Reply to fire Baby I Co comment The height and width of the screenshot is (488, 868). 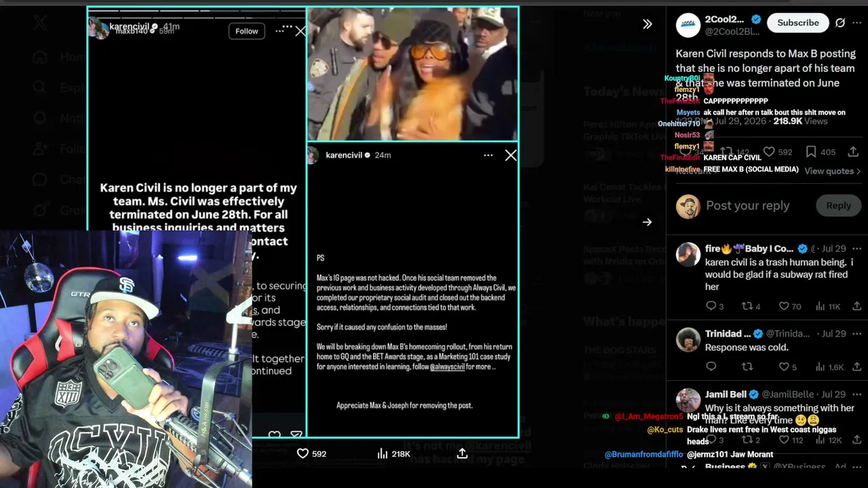pyautogui.click(x=715, y=306)
